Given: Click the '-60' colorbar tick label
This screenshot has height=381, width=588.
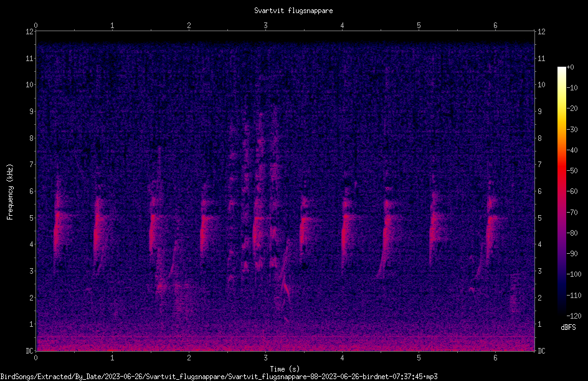Looking at the screenshot, I should click(572, 191).
